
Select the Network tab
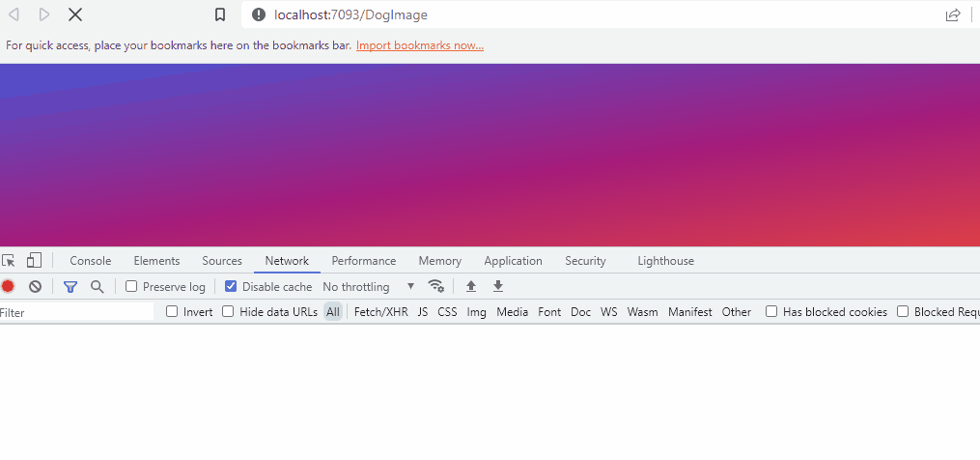point(287,261)
